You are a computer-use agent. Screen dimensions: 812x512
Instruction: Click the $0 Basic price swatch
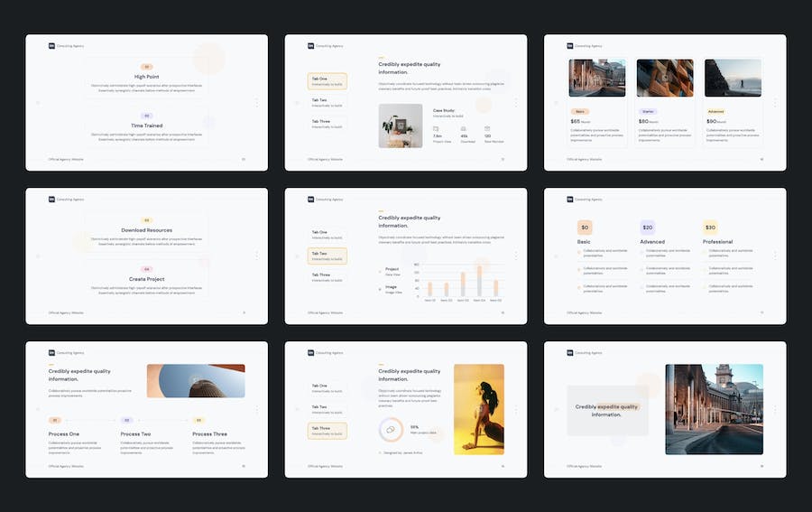(585, 228)
